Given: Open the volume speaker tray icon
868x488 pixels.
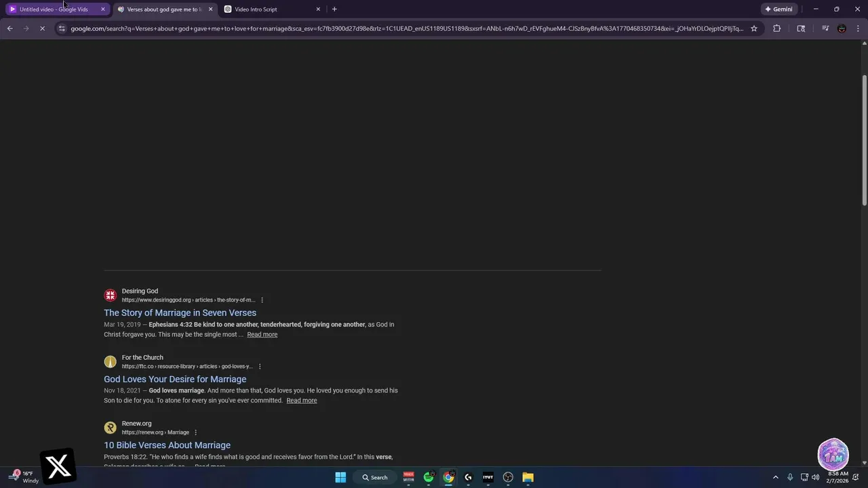Looking at the screenshot, I should point(815,477).
